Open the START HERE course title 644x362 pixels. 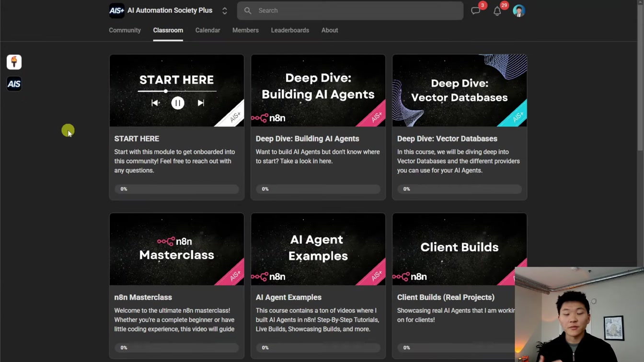click(x=137, y=138)
